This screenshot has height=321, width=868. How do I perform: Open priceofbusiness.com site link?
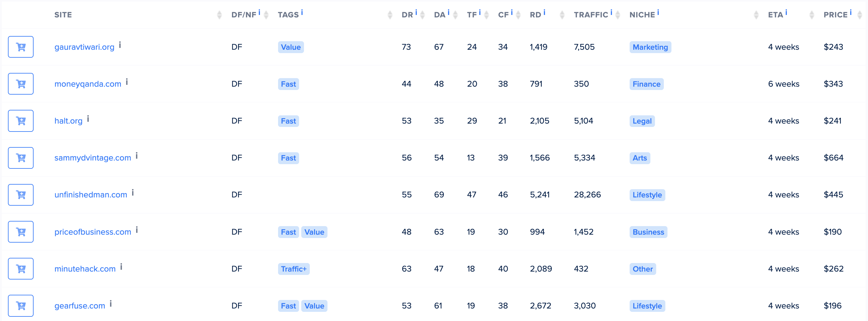pos(93,232)
